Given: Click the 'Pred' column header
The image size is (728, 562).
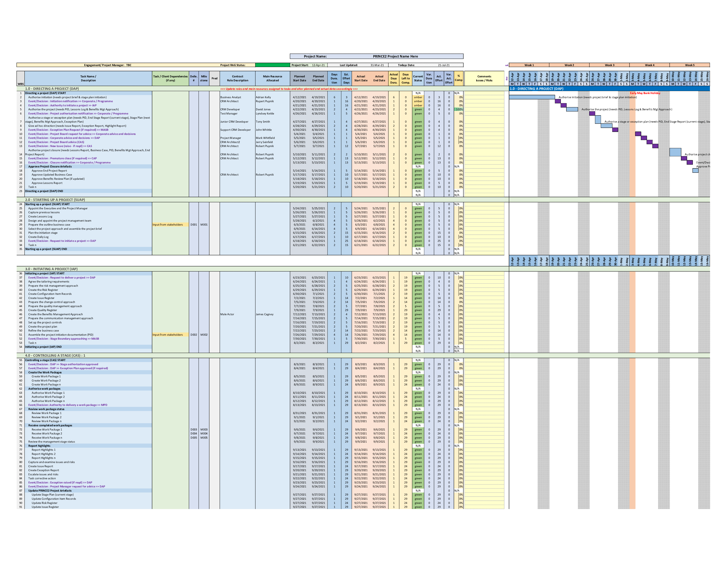Looking at the screenshot, I should [x=214, y=78].
